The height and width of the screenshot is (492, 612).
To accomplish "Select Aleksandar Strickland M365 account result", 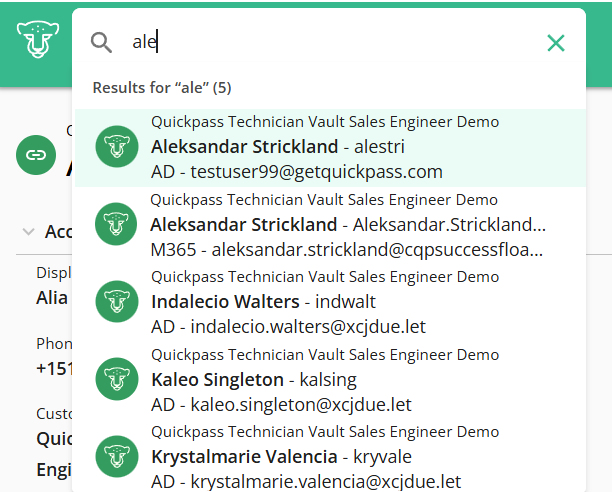I will (x=348, y=224).
